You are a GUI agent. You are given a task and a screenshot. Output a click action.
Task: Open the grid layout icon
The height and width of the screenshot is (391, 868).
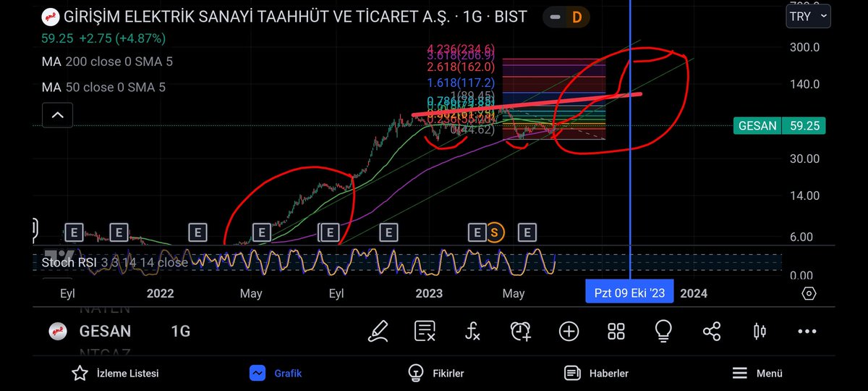point(616,331)
